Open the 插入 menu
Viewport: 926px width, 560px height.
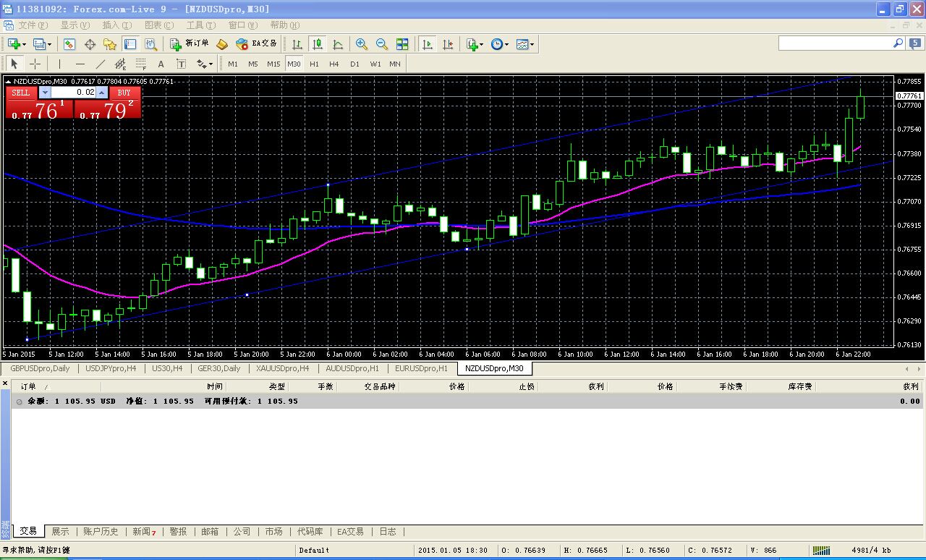[x=116, y=25]
